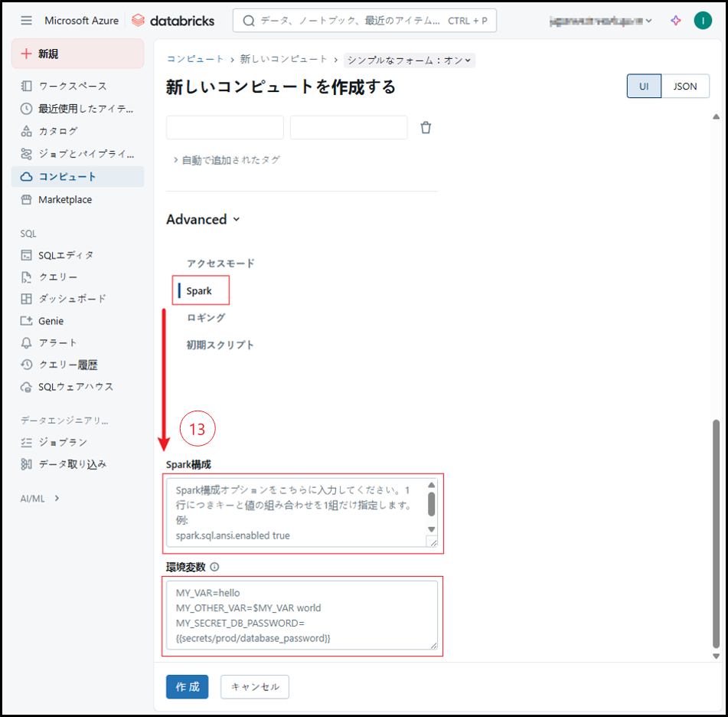Toggle the simple form dropdown
Image resolution: width=728 pixels, height=717 pixels.
(x=410, y=60)
